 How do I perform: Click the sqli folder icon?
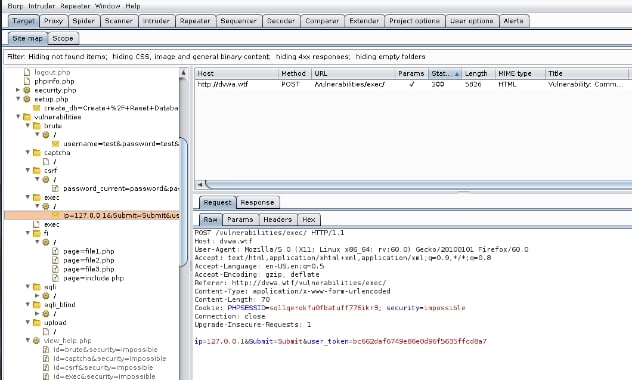point(37,287)
